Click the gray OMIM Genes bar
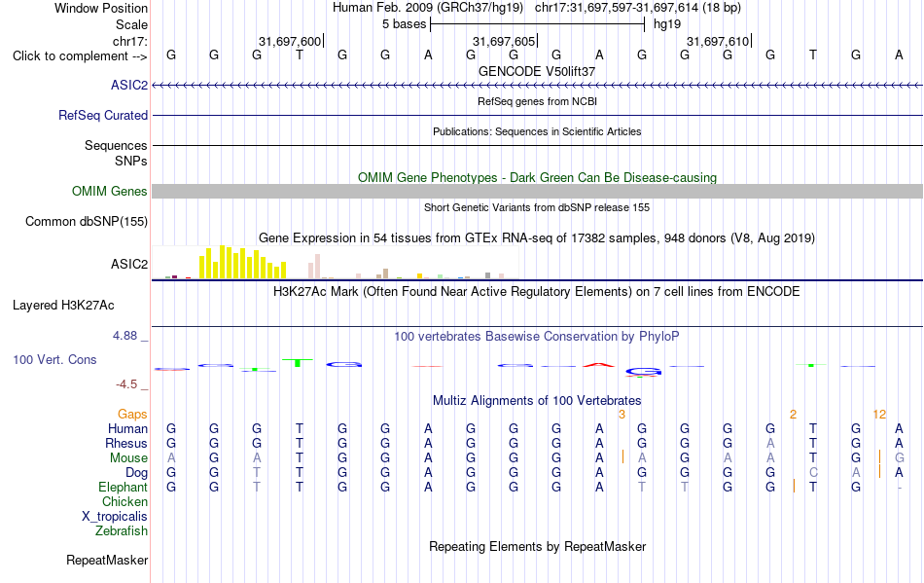The image size is (924, 583). pos(537,191)
